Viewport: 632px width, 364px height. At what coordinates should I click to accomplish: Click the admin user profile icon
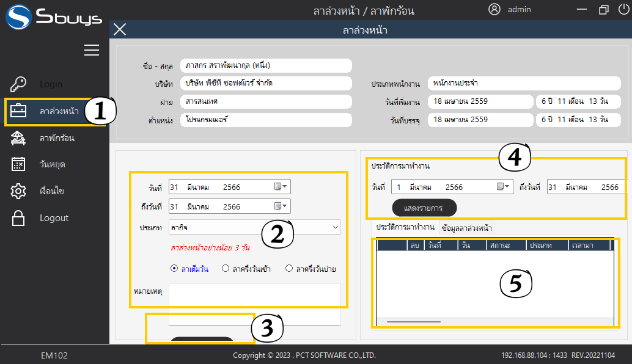coord(494,9)
